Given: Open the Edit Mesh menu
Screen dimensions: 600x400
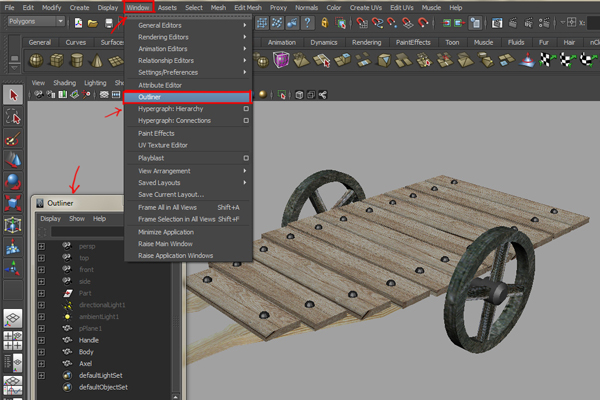Looking at the screenshot, I should [x=248, y=8].
